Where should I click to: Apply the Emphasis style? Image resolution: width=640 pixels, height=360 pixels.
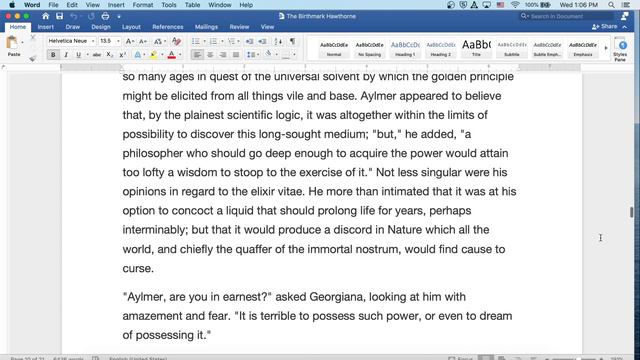tap(583, 49)
